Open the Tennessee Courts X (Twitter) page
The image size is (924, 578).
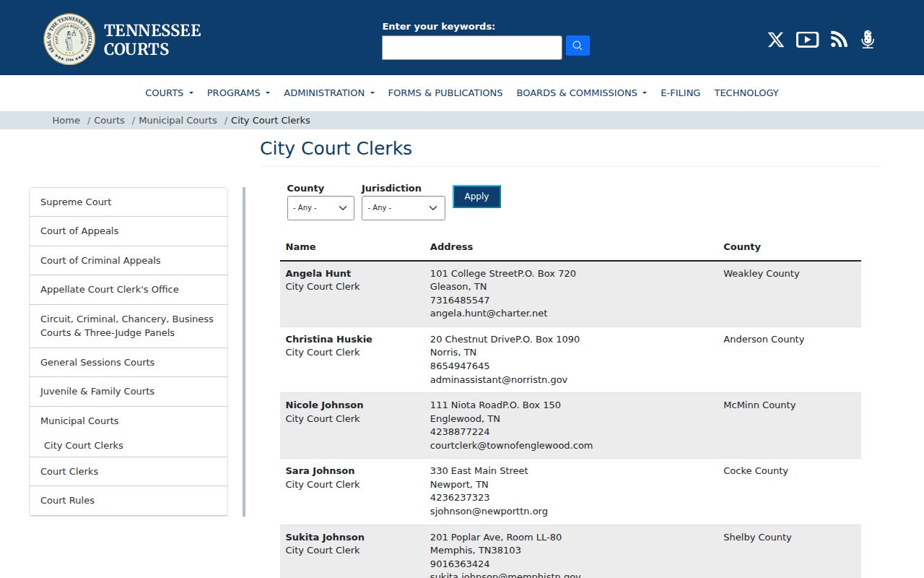pos(776,40)
